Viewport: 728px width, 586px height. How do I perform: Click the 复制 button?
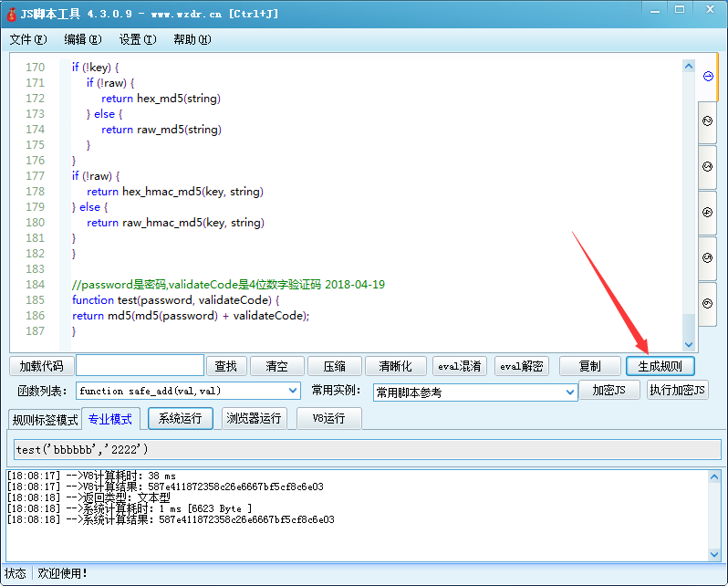click(x=589, y=366)
